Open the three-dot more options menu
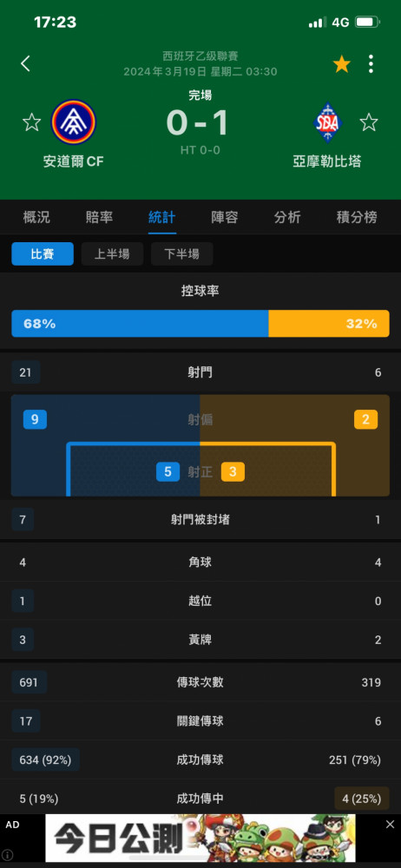 pyautogui.click(x=371, y=64)
